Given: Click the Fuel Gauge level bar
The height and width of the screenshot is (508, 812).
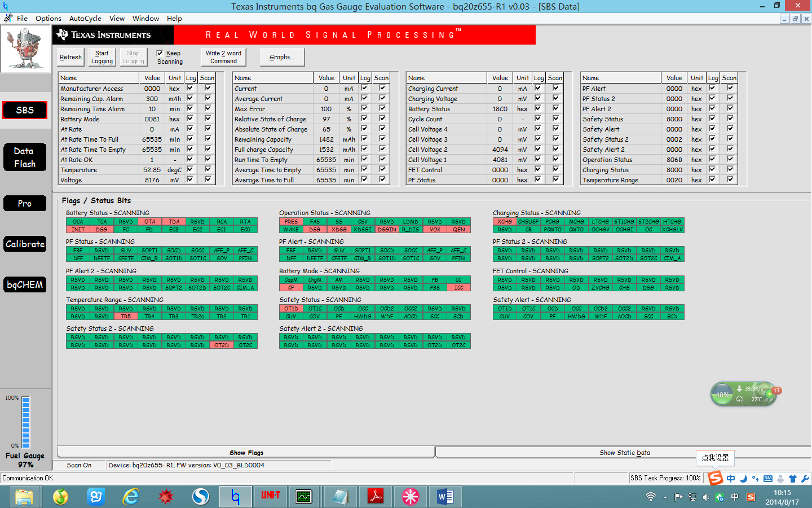Looking at the screenshot, I should pyautogui.click(x=25, y=422).
